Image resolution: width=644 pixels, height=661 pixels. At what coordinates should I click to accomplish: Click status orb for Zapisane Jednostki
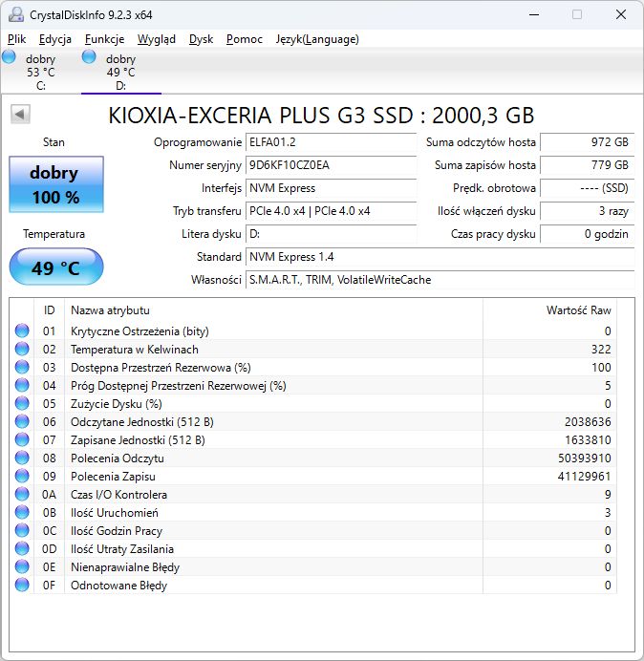[x=22, y=439]
